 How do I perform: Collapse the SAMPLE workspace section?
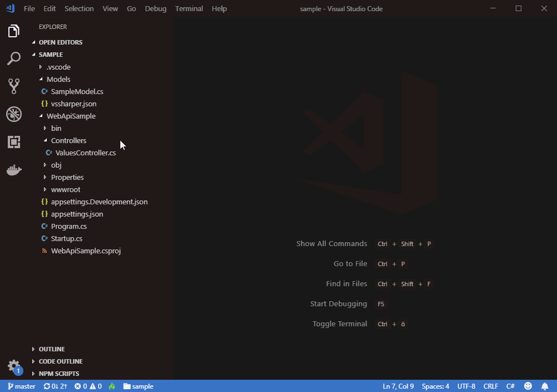(34, 55)
